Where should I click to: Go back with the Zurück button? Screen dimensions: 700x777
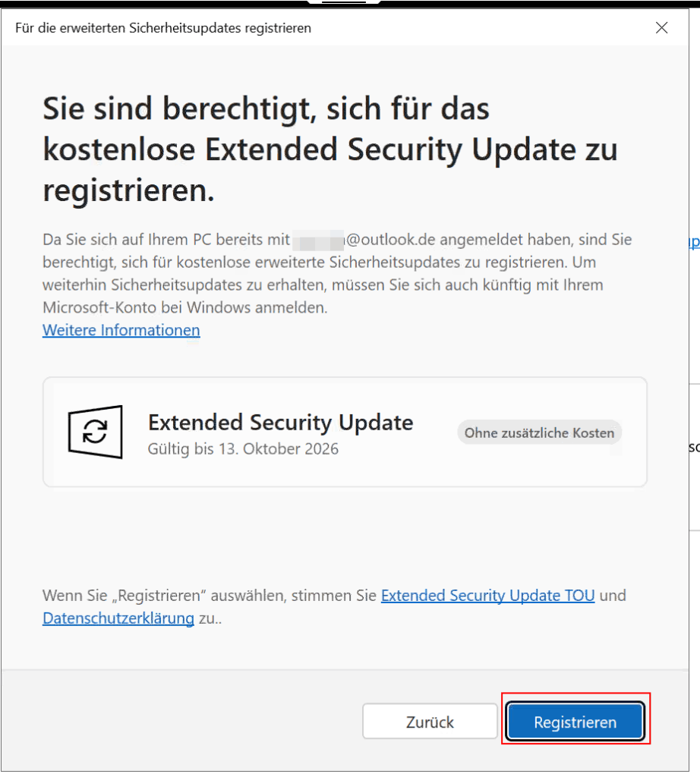[430, 722]
